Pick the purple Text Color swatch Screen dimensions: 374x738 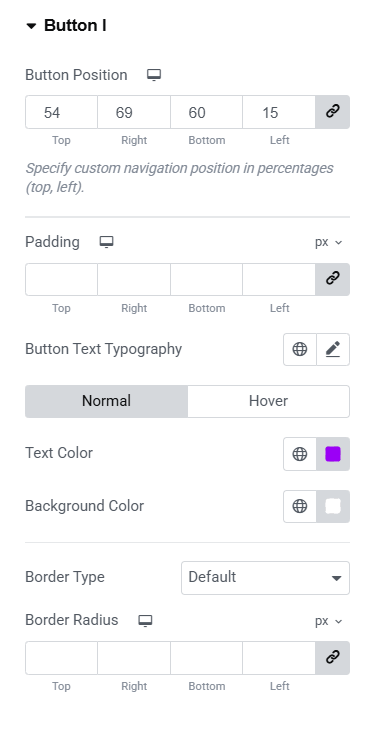click(333, 454)
